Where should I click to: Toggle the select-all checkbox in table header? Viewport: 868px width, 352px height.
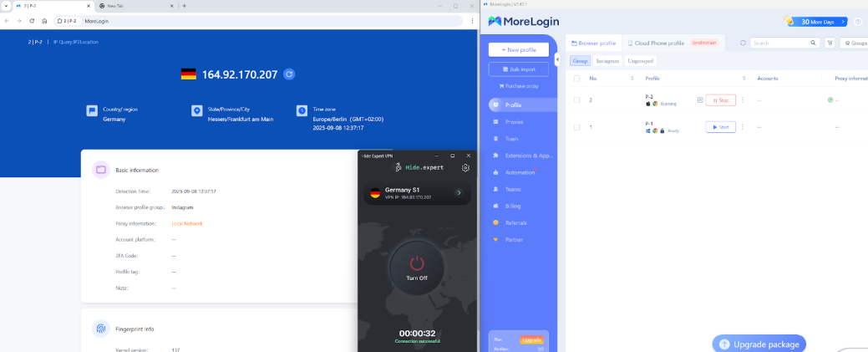(x=576, y=79)
